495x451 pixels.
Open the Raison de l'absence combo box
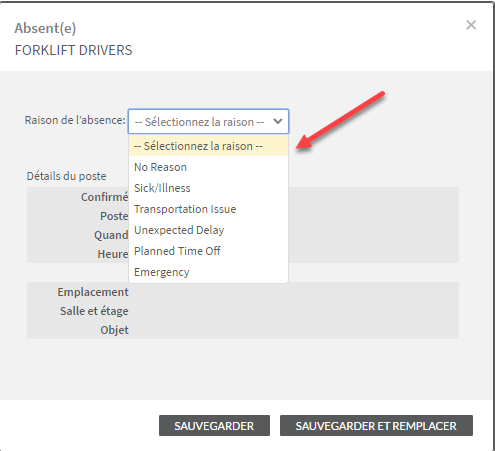click(x=208, y=121)
